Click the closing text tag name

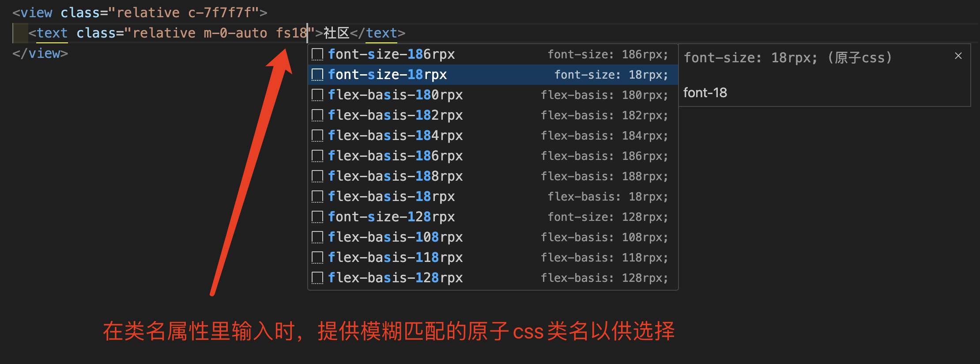381,33
